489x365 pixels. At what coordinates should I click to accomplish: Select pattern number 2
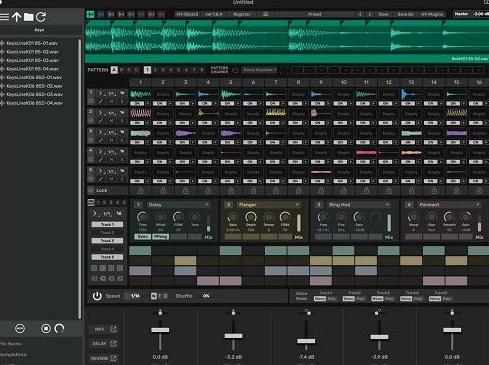tap(155, 70)
